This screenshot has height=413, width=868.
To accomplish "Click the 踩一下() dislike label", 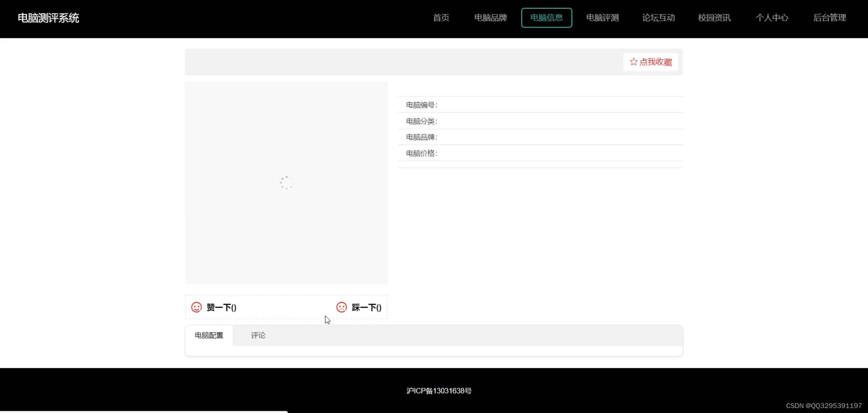I will click(367, 307).
